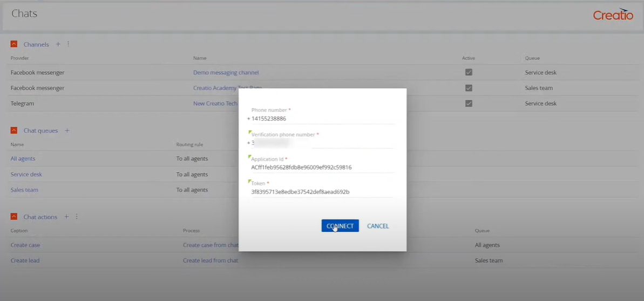This screenshot has height=301, width=644.
Task: Add a new chat queue
Action: 67,130
